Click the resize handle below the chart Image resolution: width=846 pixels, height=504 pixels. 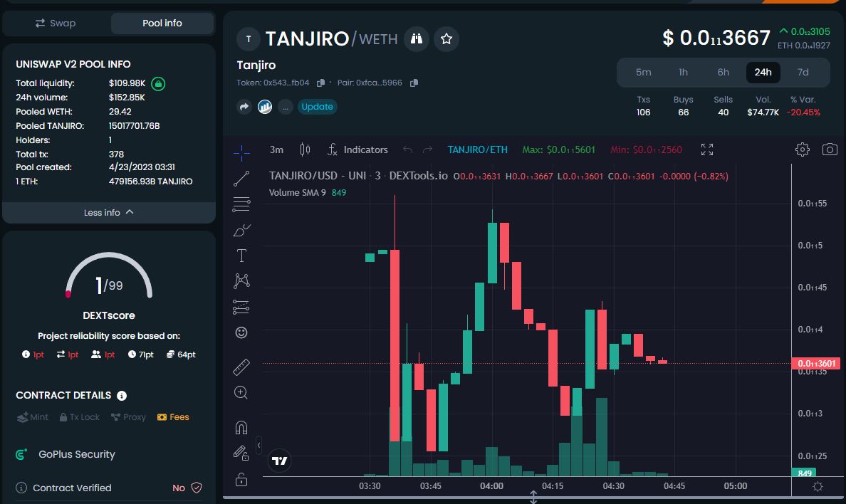(533, 497)
